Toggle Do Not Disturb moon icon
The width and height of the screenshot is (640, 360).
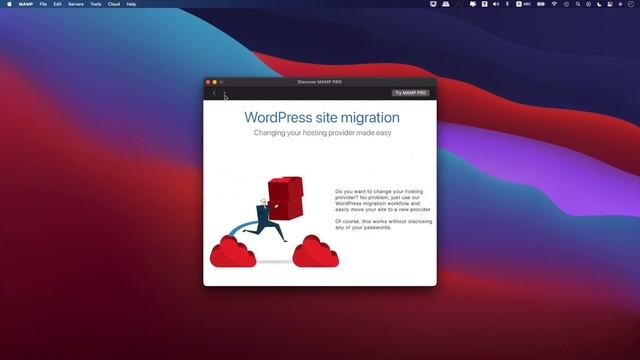point(599,4)
